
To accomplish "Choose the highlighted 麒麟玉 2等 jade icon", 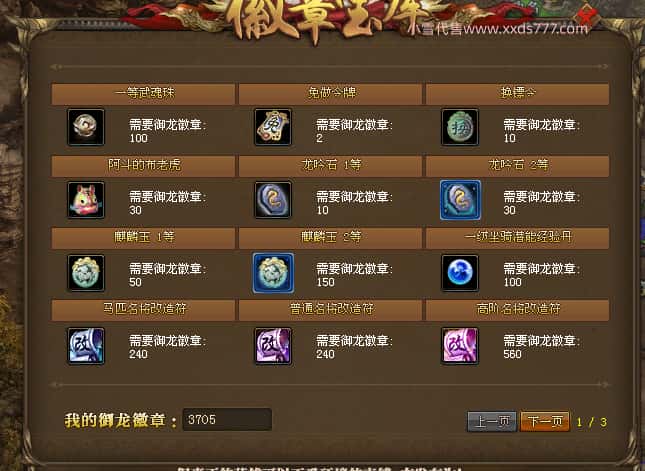I will [x=273, y=273].
